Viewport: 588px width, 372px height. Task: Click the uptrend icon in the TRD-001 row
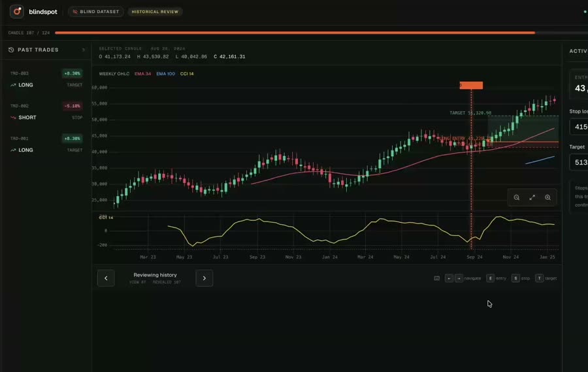pos(13,150)
